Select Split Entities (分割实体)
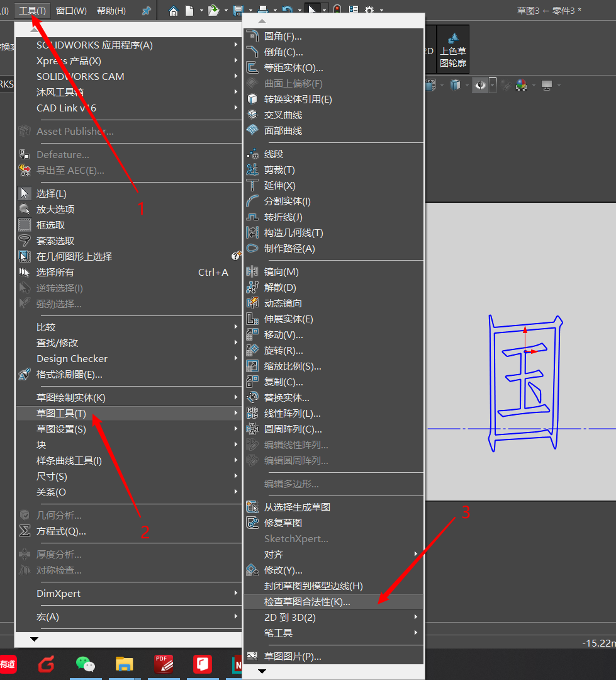The width and height of the screenshot is (616, 680). [333, 201]
